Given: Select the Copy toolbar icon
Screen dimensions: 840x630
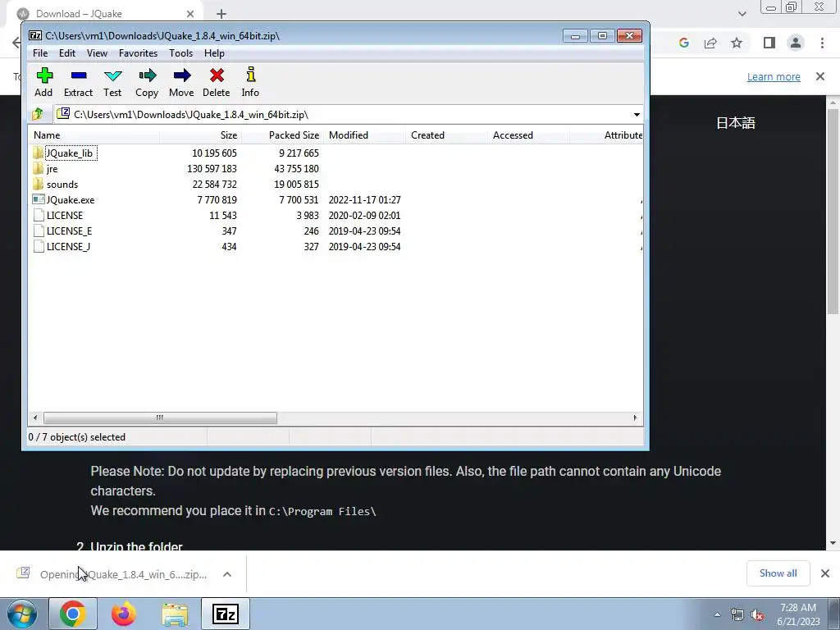Looking at the screenshot, I should coord(147,75).
